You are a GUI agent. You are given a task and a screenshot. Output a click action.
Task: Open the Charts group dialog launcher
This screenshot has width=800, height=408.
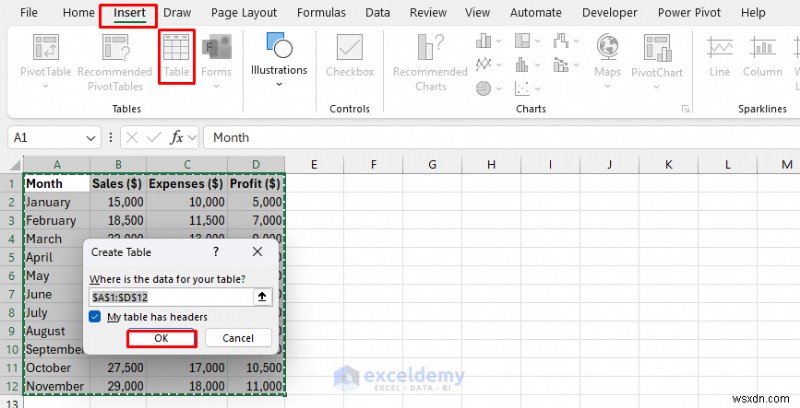[686, 109]
